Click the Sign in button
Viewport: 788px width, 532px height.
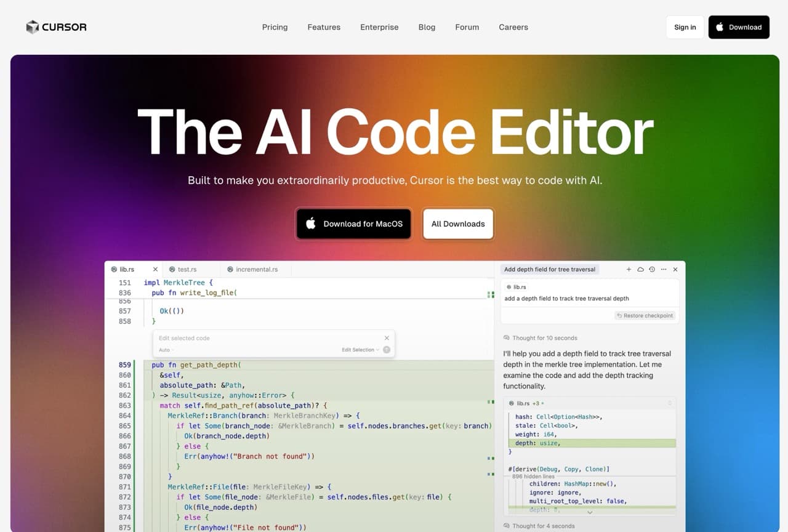click(685, 27)
